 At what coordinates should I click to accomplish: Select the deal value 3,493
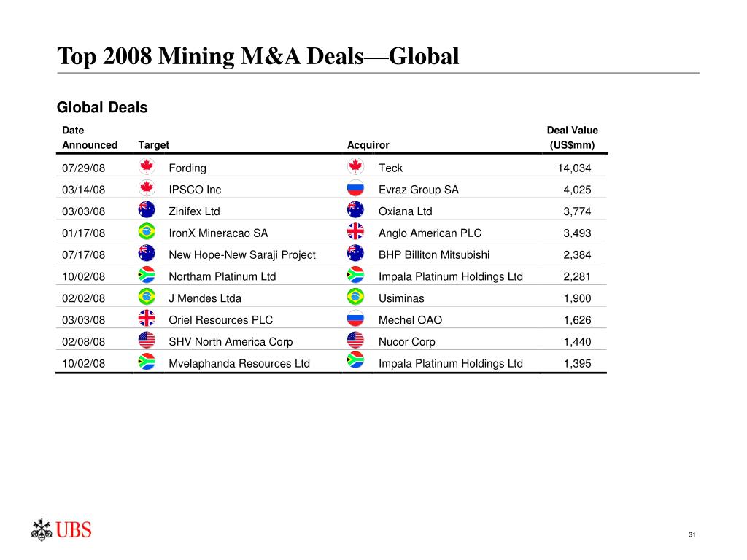pyautogui.click(x=577, y=233)
